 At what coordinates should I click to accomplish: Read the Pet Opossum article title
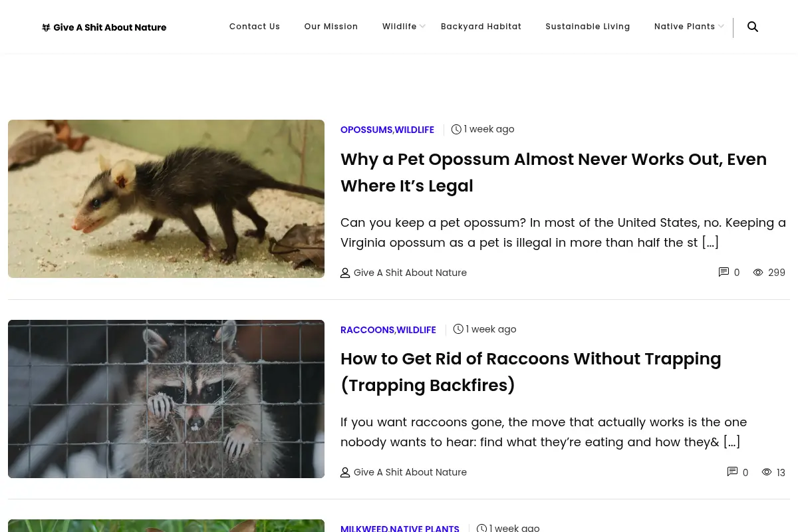[553, 172]
